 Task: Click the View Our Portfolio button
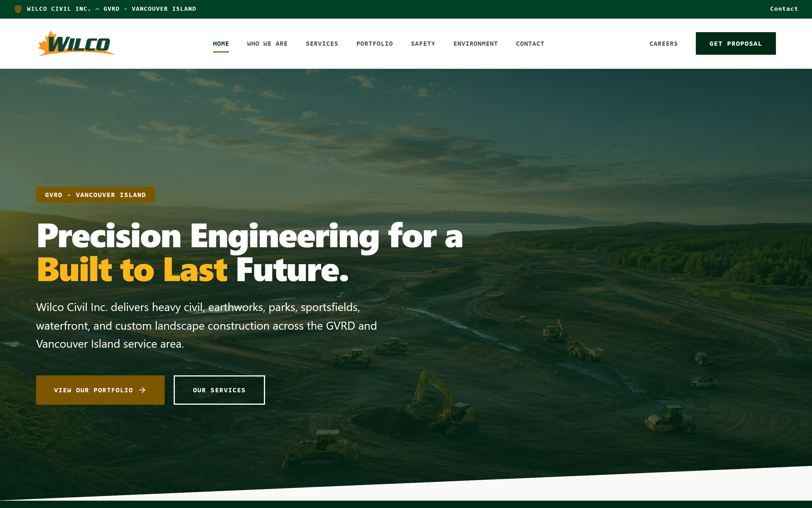click(100, 390)
